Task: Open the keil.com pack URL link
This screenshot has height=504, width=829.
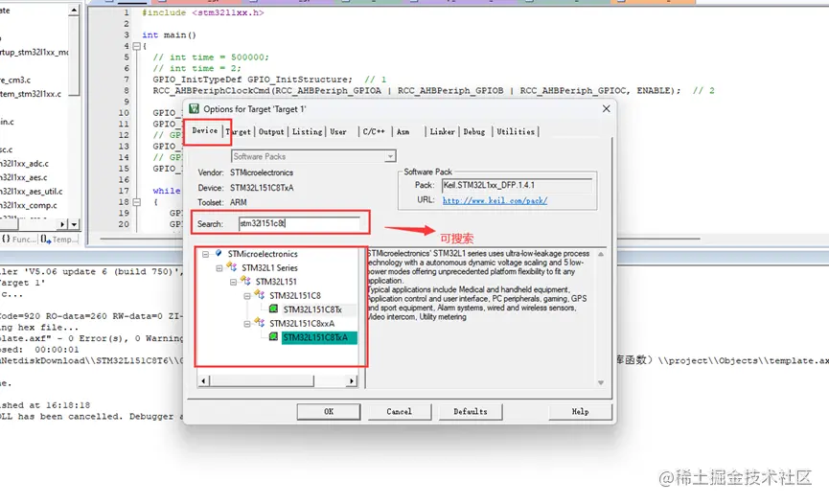Action: [495, 200]
